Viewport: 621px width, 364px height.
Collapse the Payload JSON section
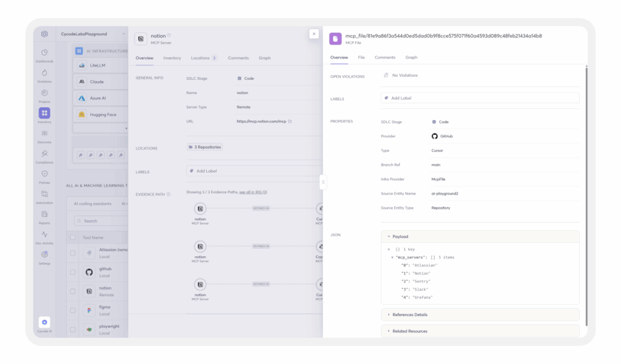pos(389,237)
